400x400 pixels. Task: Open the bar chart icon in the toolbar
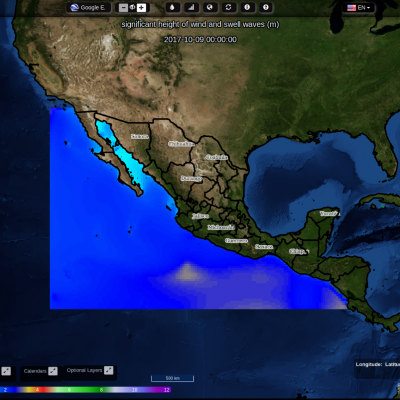pos(191,7)
